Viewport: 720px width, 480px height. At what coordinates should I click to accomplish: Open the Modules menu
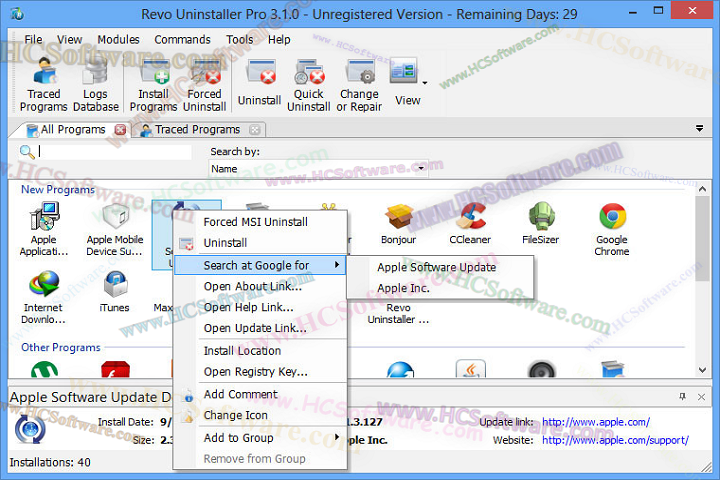[118, 40]
